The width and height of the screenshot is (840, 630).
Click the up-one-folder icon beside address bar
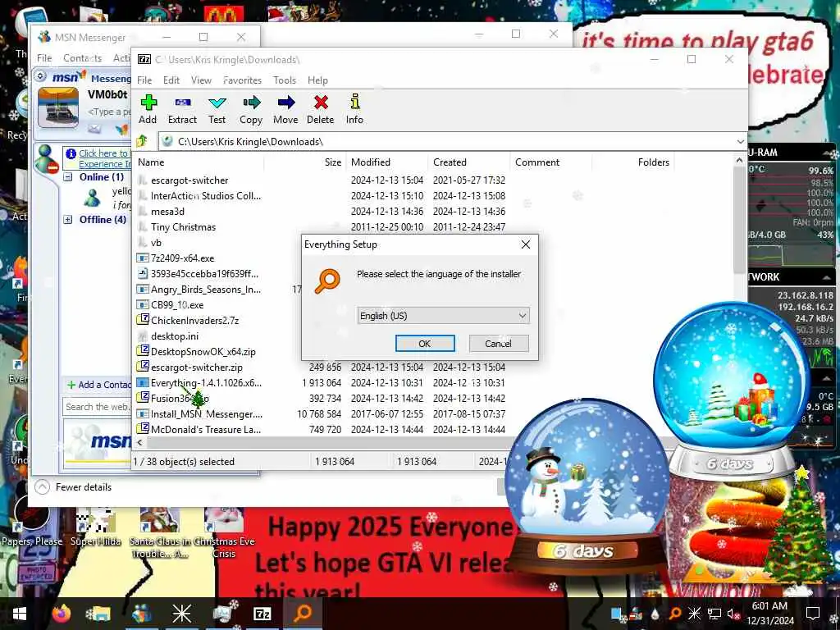click(x=143, y=141)
